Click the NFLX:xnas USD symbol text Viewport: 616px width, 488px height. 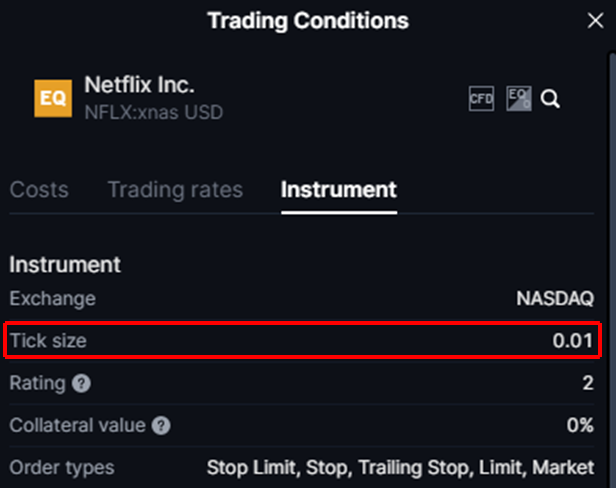tap(153, 112)
